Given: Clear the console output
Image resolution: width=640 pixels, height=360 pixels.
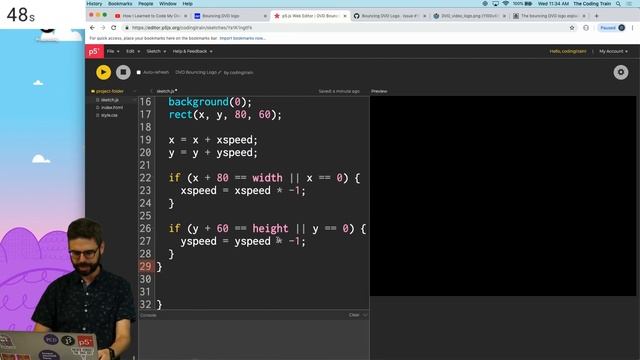Looking at the screenshot, I should point(354,315).
